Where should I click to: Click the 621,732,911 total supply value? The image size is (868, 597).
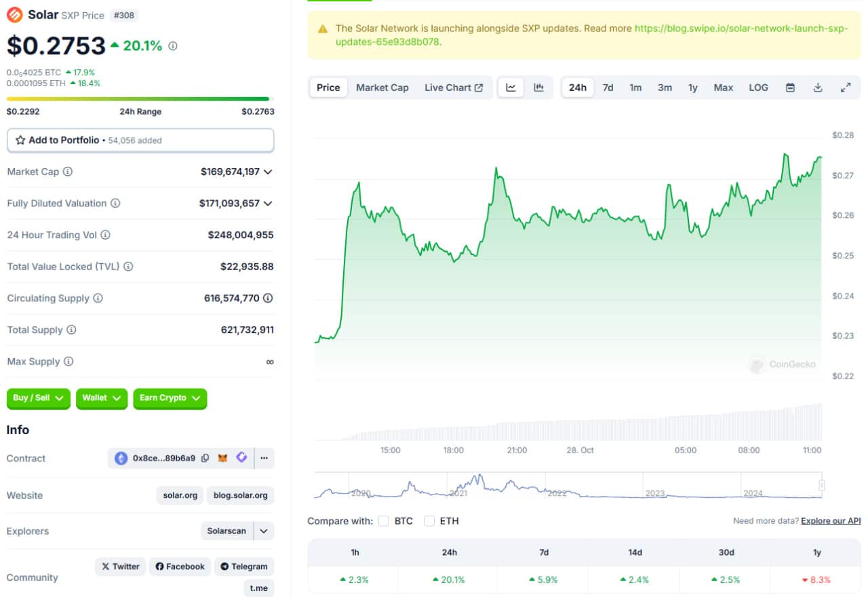[x=248, y=330]
